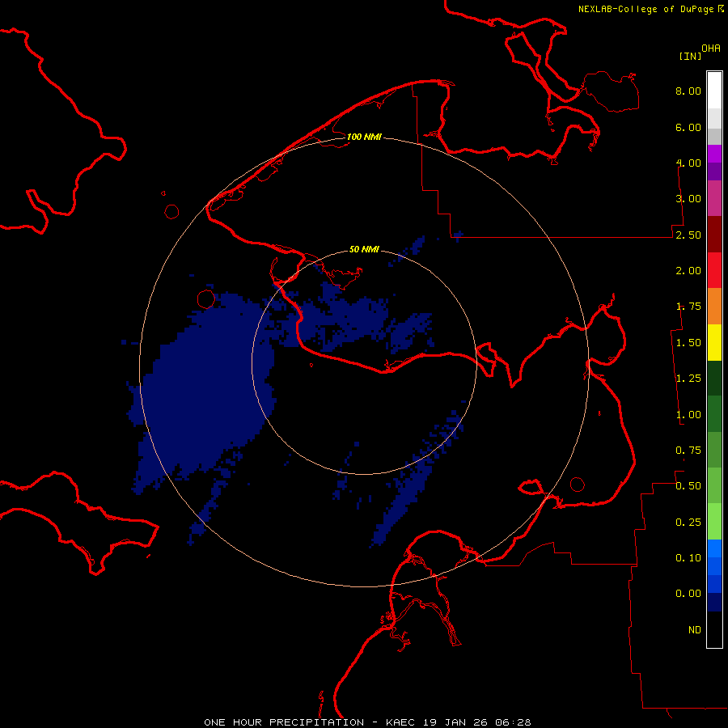This screenshot has height=728, width=728.
Task: Select the 2.50 legend value
Action: click(688, 235)
